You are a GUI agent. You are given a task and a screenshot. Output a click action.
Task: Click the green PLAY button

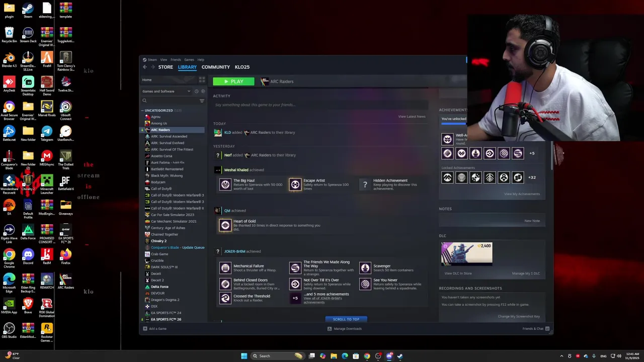click(x=233, y=81)
